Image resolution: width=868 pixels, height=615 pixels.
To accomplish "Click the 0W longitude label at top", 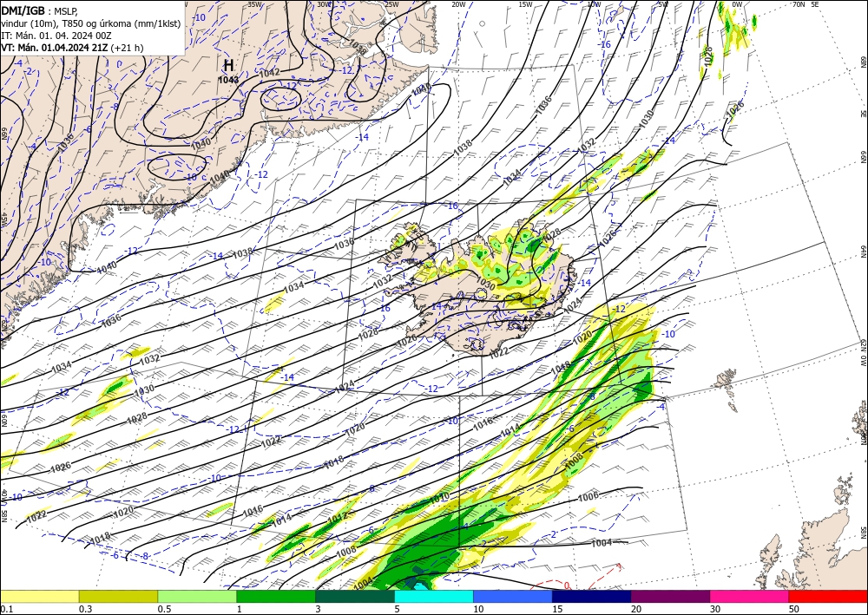I will pyautogui.click(x=737, y=4).
